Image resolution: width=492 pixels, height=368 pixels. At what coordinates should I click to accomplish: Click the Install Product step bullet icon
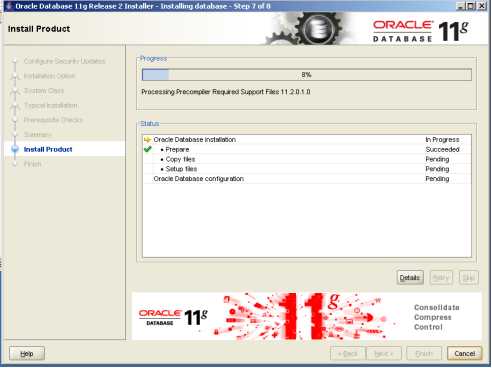pos(15,149)
